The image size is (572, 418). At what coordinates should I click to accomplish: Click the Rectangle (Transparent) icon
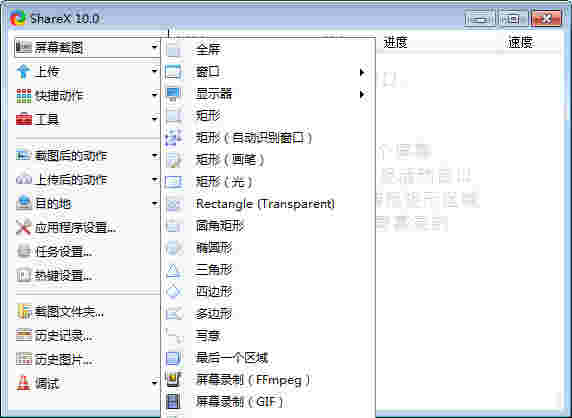173,204
